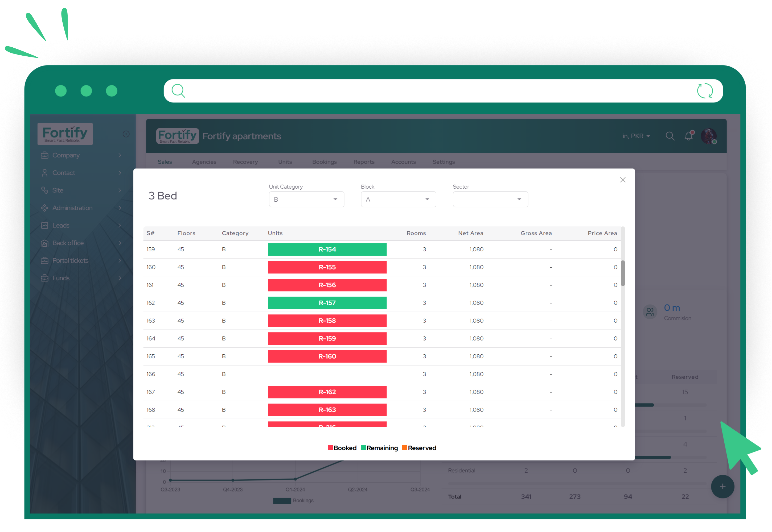Screen dimensions: 772x532
Task: Click the units table vertical scrollbar
Action: coord(623,273)
